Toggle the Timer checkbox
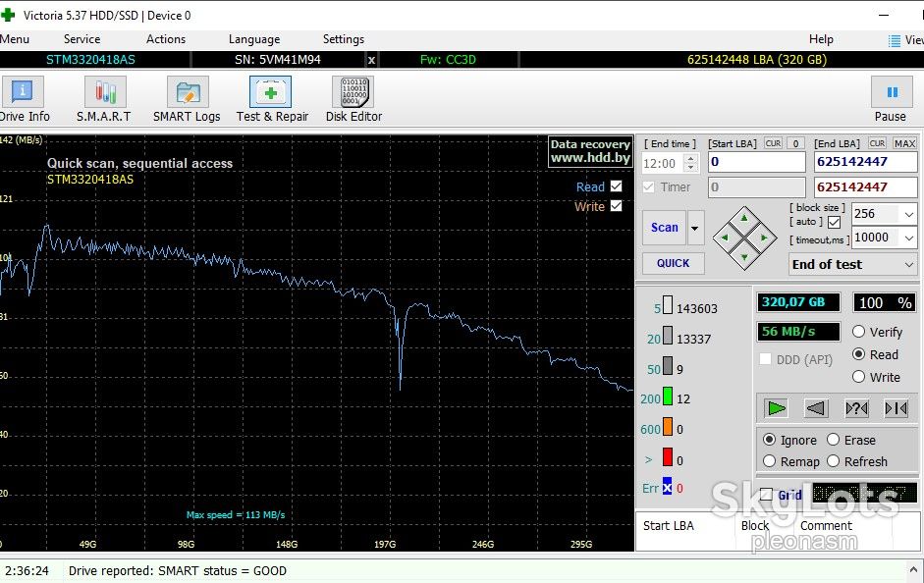This screenshot has width=924, height=583. point(649,187)
